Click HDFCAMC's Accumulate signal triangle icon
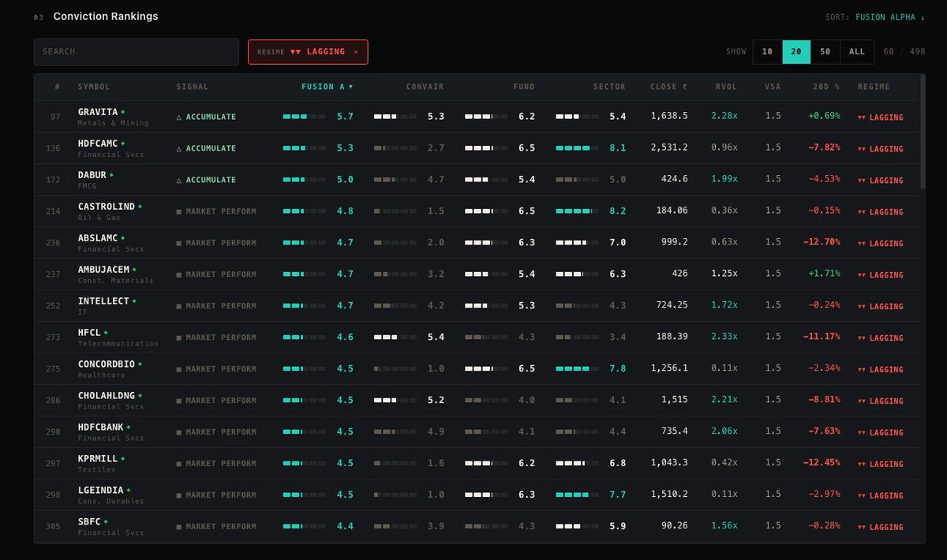Screen dimensions: 947x560 [x=179, y=148]
